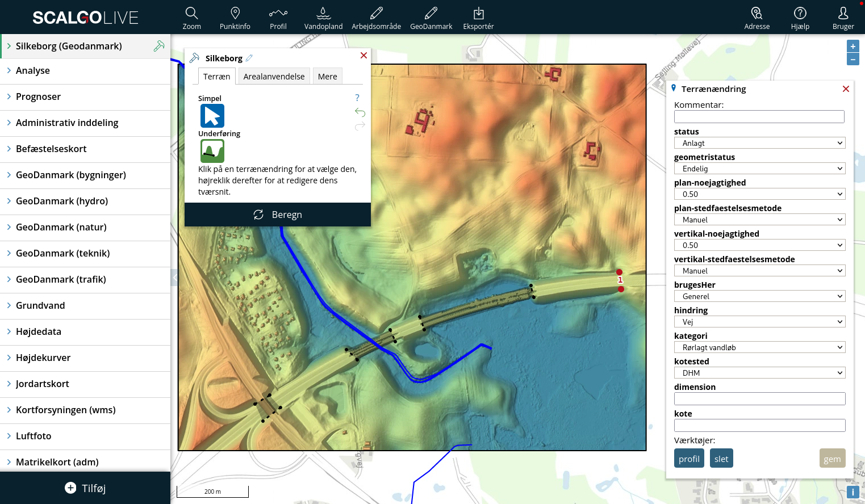The height and width of the screenshot is (504, 865).
Task: Expand the Analyse layer group
Action: (x=85, y=71)
